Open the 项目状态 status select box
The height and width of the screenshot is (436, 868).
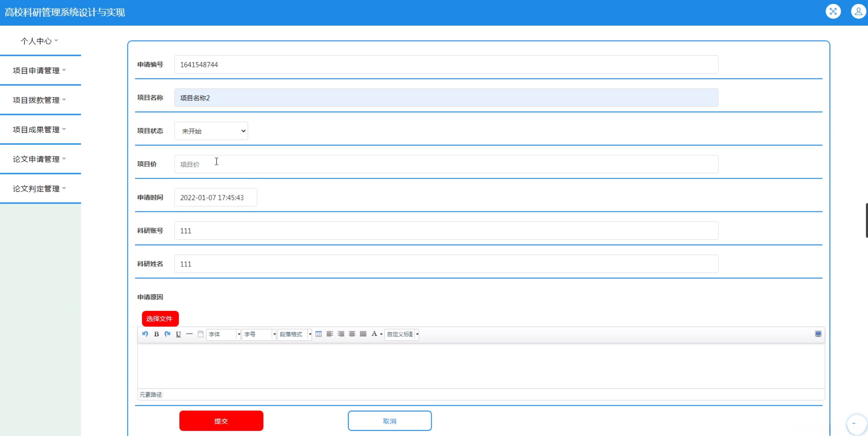pos(211,131)
